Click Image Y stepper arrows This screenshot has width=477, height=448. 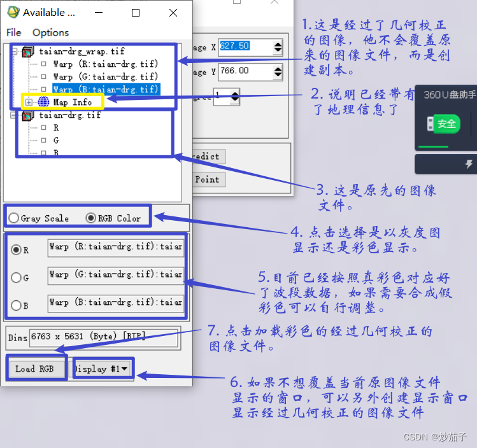pyautogui.click(x=278, y=72)
